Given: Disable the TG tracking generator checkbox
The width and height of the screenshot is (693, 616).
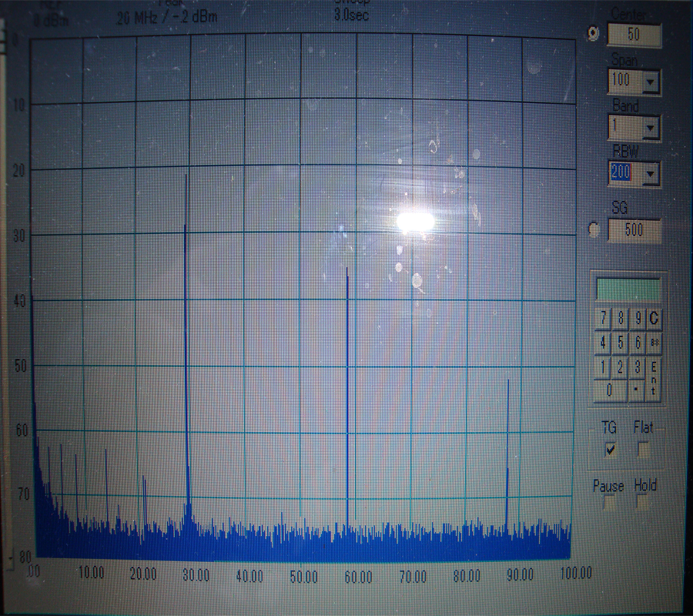Looking at the screenshot, I should coord(611,450).
